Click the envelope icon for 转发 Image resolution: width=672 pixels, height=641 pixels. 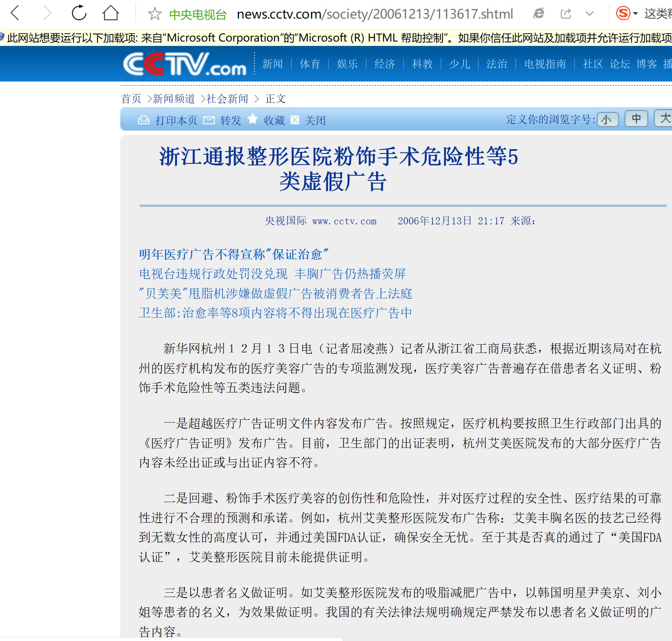pos(209,120)
